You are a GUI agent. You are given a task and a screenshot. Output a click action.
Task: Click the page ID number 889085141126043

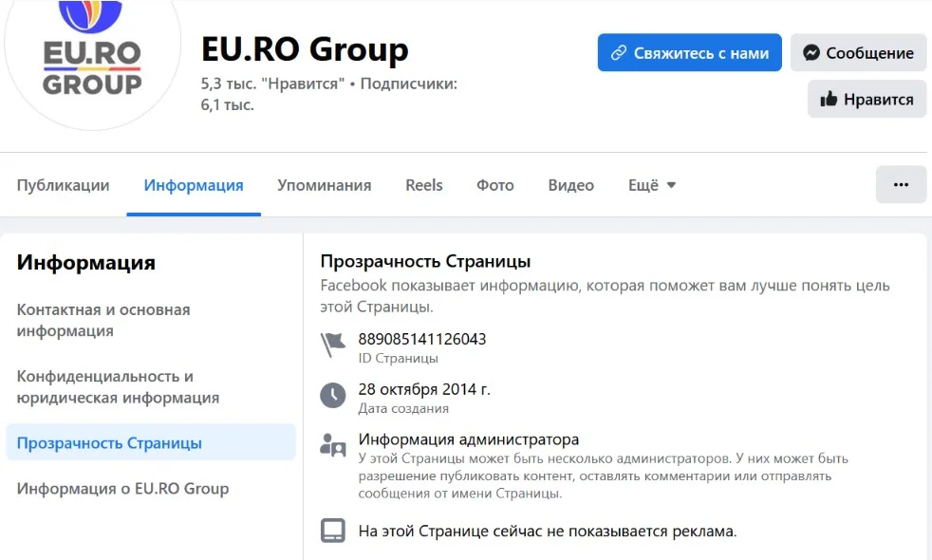422,339
